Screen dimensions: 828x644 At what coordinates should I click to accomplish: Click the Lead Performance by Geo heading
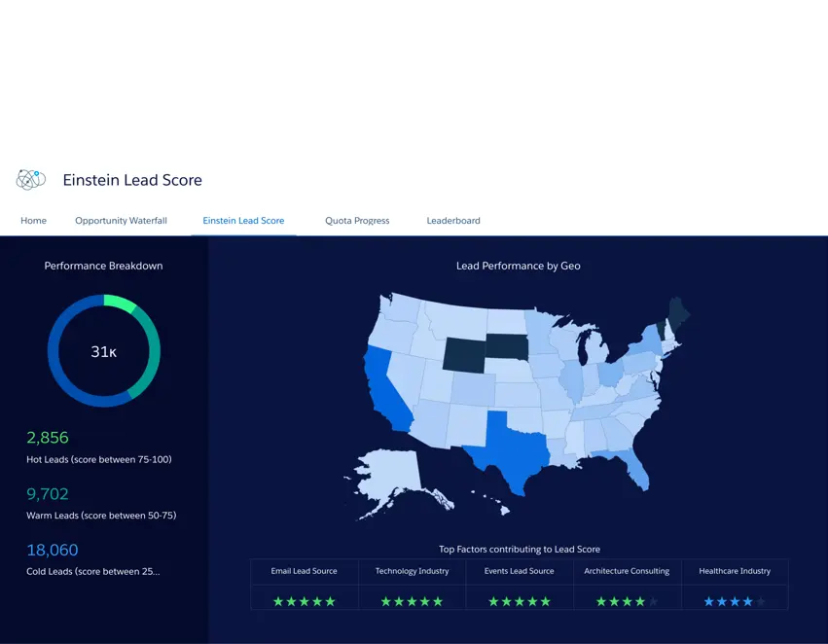pyautogui.click(x=518, y=266)
